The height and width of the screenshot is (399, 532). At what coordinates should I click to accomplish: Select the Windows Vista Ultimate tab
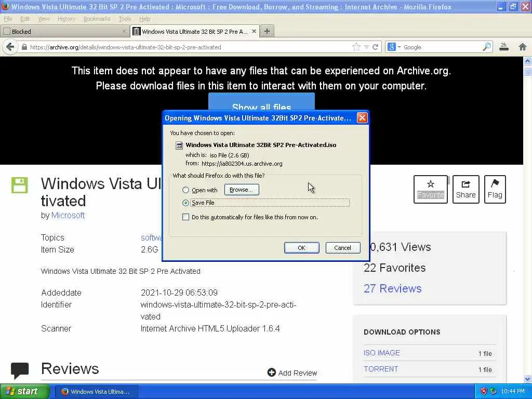[x=195, y=31]
